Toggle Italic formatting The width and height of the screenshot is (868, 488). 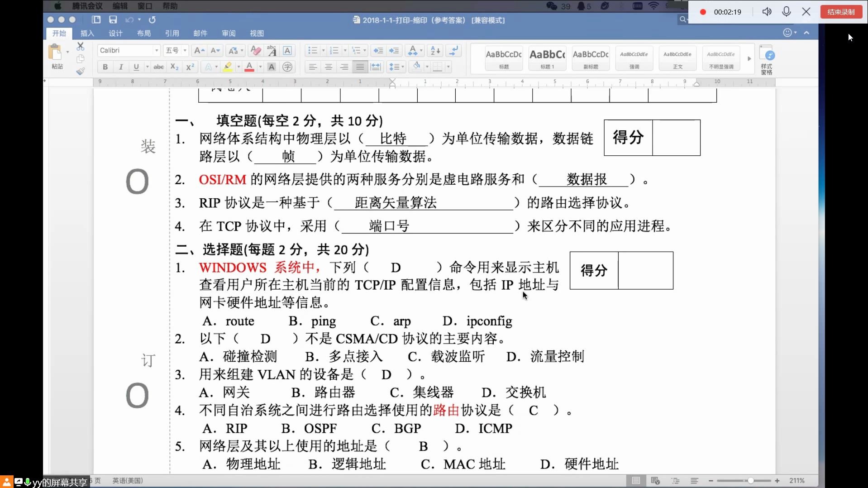click(x=121, y=67)
